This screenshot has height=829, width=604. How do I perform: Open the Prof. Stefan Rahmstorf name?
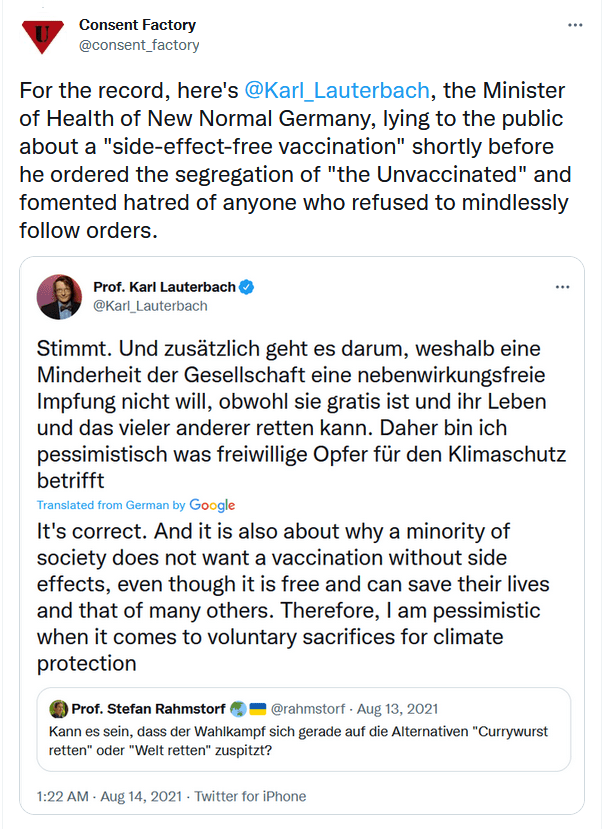[x=147, y=709]
